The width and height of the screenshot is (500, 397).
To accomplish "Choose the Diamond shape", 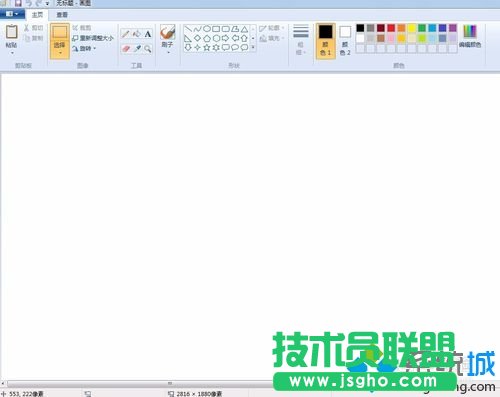I will (198, 38).
